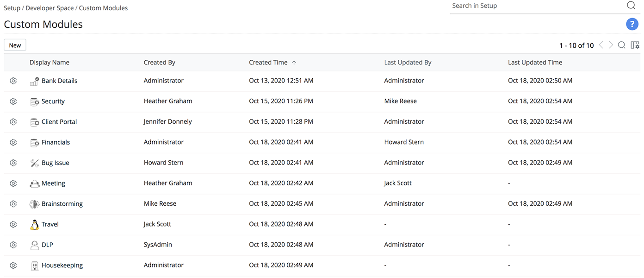This screenshot has width=644, height=278.
Task: Click the New button
Action: (x=15, y=45)
